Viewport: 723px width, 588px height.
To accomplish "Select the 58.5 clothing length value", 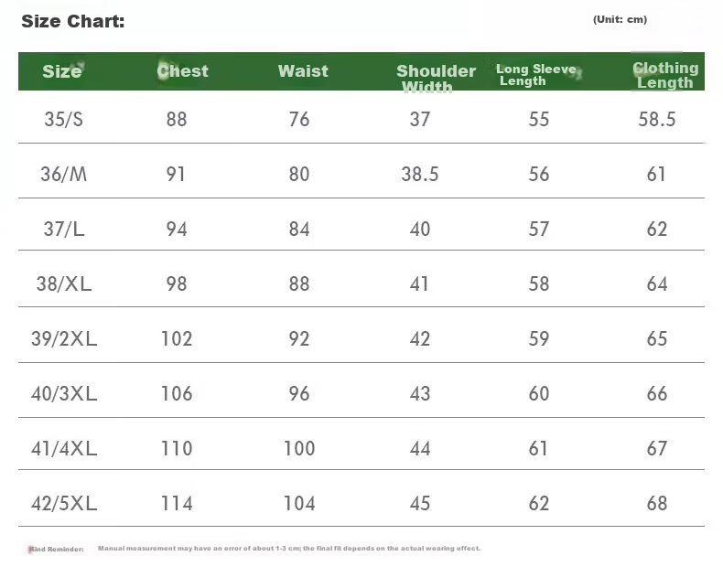I will (656, 120).
